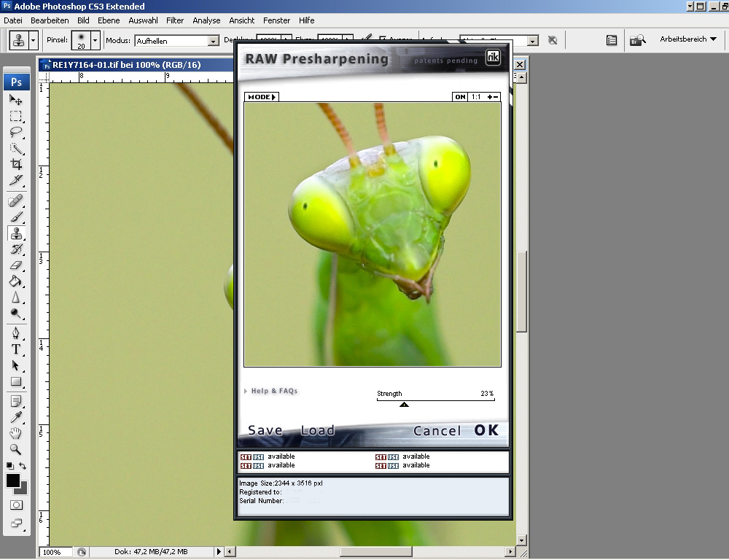
Task: Open the Ebene menu
Action: 109,20
